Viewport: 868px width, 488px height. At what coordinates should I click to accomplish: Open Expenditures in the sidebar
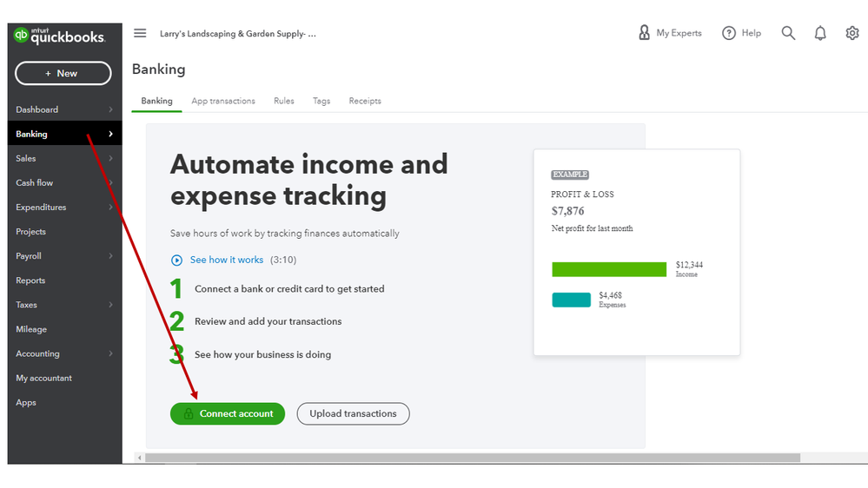65,207
